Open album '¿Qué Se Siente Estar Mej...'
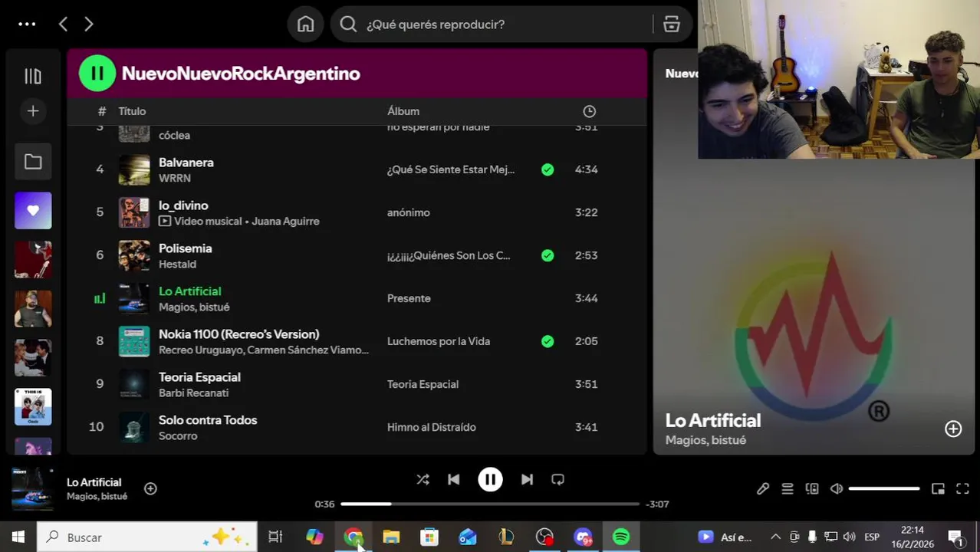The image size is (980, 552). [x=451, y=169]
